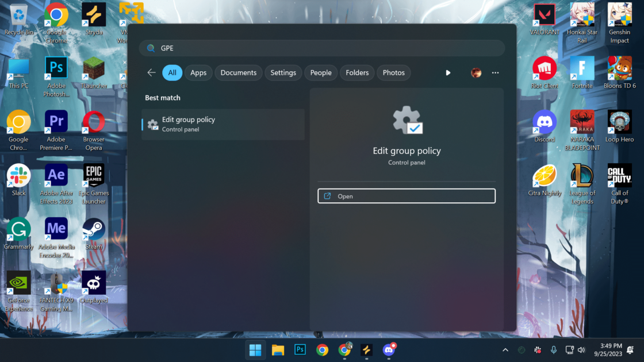Open Stryda from the taskbar
The image size is (644, 362).
click(366, 350)
